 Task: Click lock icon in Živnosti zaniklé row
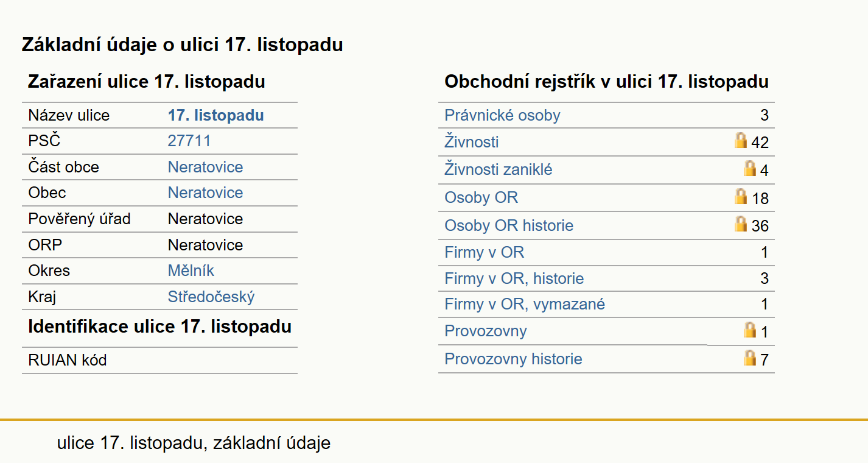click(x=750, y=168)
